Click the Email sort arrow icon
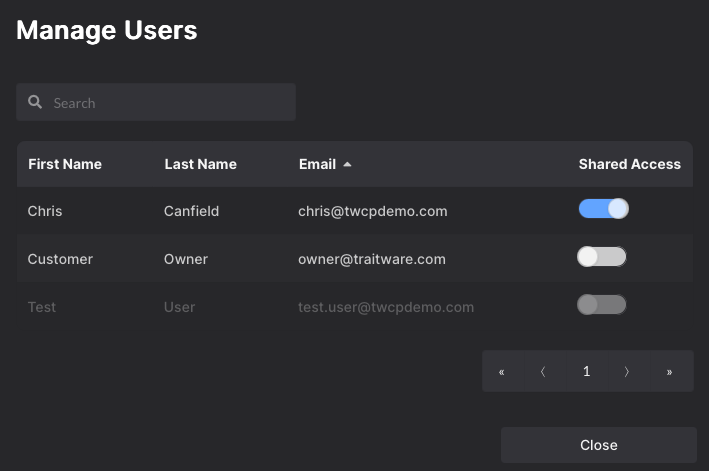Viewport: 709px width, 471px height. click(x=347, y=164)
